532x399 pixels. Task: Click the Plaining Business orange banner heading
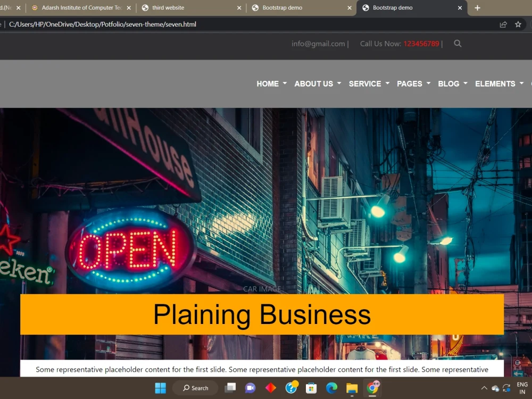(262, 314)
